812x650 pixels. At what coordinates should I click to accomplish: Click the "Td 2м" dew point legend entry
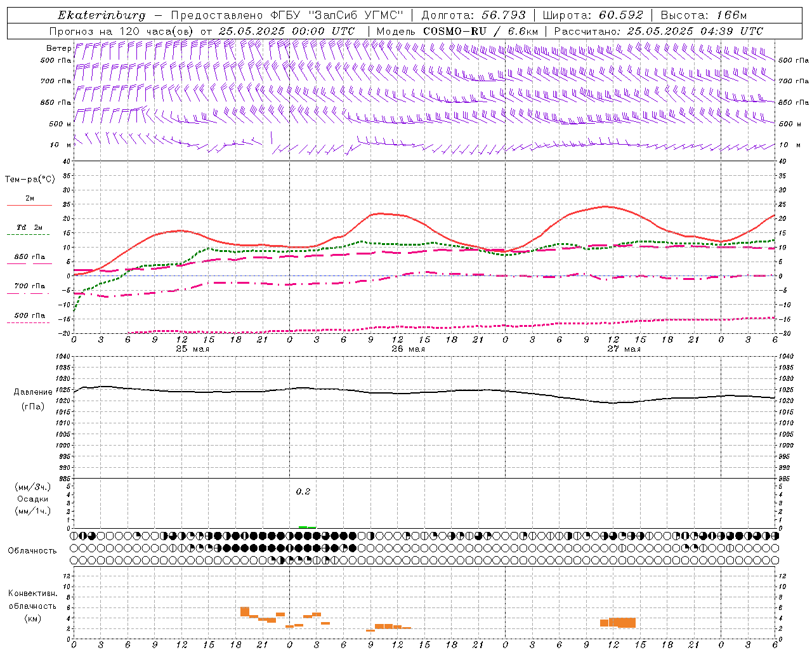pyautogui.click(x=30, y=227)
